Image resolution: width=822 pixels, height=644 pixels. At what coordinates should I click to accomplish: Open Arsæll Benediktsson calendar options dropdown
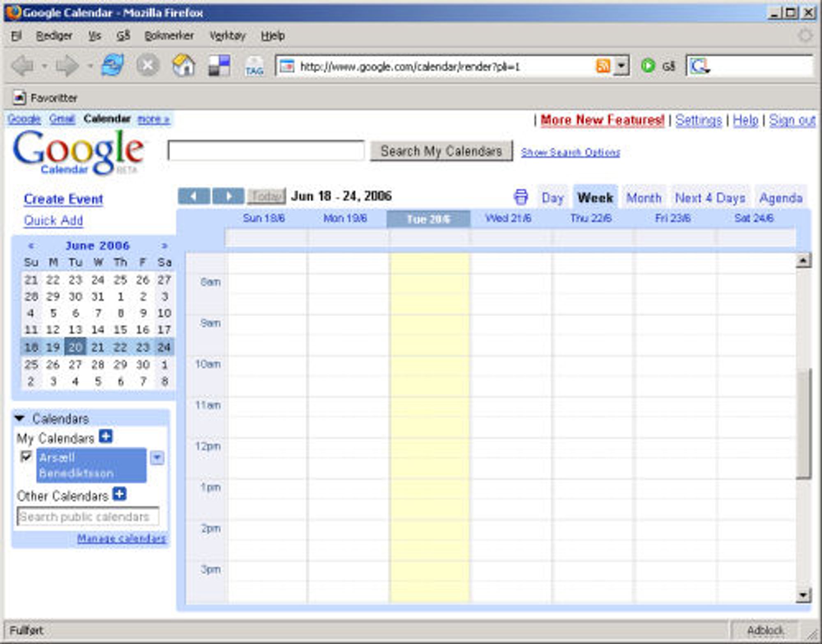click(157, 458)
